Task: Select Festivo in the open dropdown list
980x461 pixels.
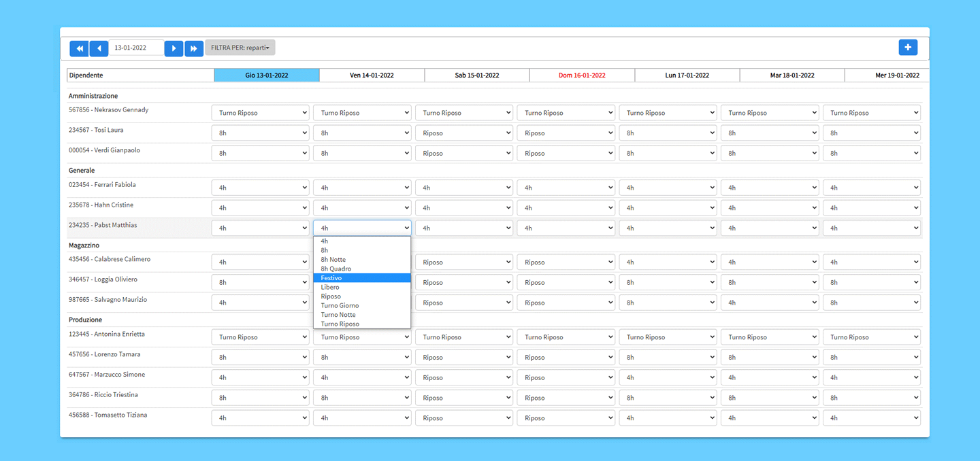Action: point(361,278)
